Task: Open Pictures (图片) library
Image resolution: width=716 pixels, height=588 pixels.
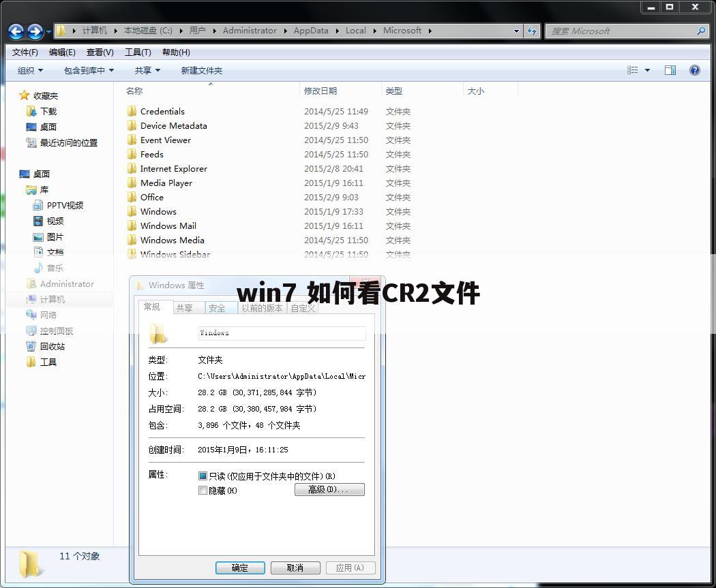Action: [48, 236]
